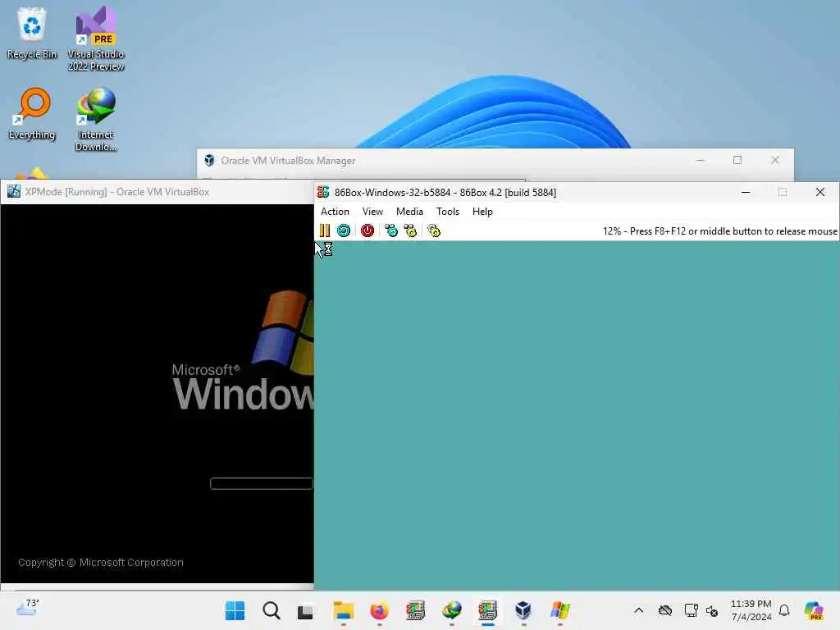This screenshot has width=840, height=630.
Task: Open Firefox from the taskbar
Action: tap(379, 610)
